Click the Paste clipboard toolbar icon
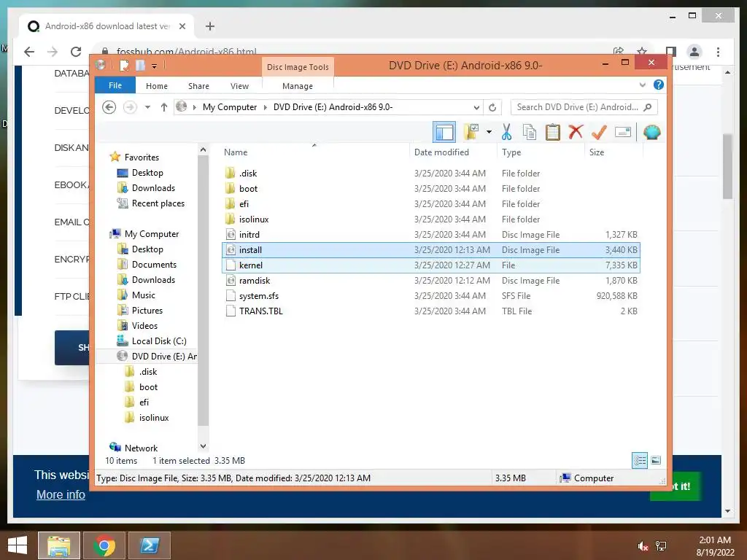The height and width of the screenshot is (560, 747). 553,132
